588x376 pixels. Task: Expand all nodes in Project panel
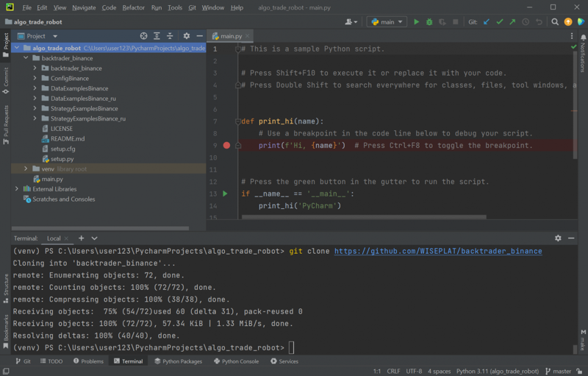tap(157, 36)
